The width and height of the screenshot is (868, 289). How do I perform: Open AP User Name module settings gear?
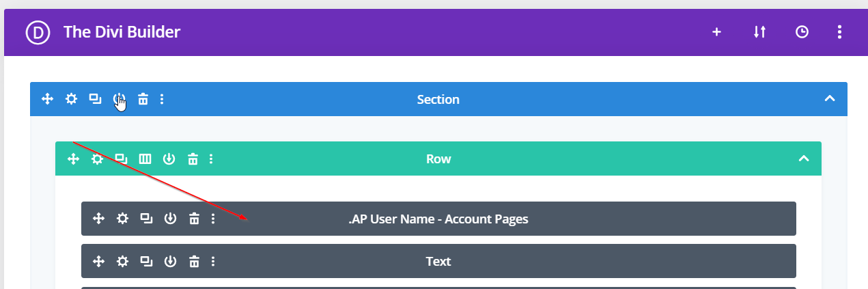(122, 219)
